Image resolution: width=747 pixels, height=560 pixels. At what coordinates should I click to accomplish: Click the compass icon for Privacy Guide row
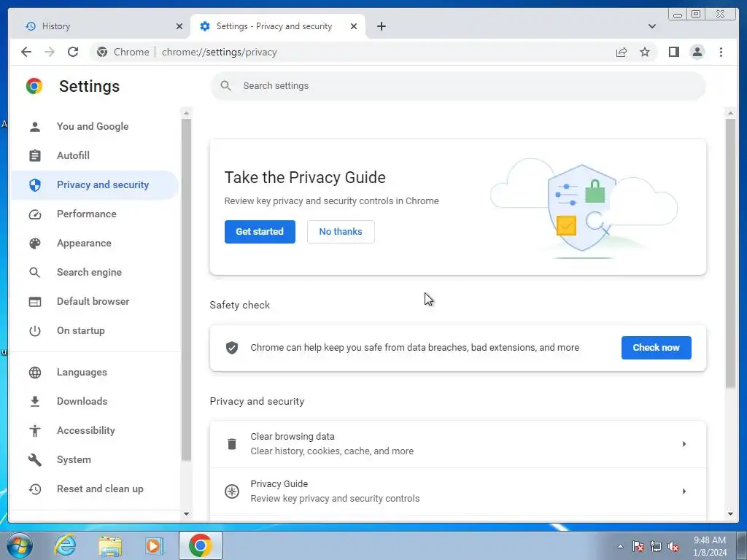pyautogui.click(x=232, y=491)
